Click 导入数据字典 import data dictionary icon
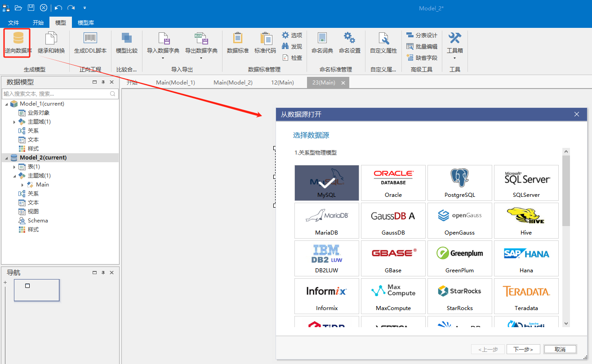Image resolution: width=592 pixels, height=364 pixels. tap(163, 38)
